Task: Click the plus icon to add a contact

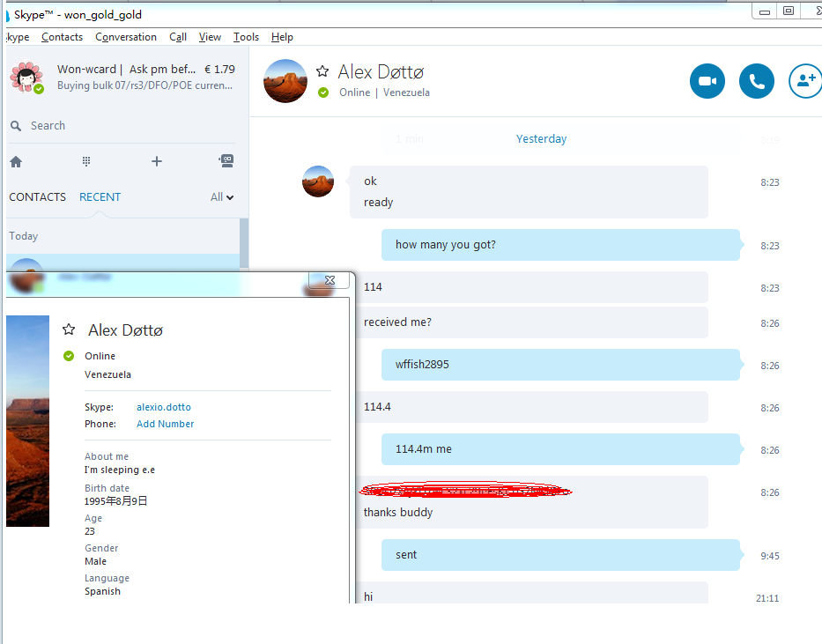Action: click(x=157, y=161)
